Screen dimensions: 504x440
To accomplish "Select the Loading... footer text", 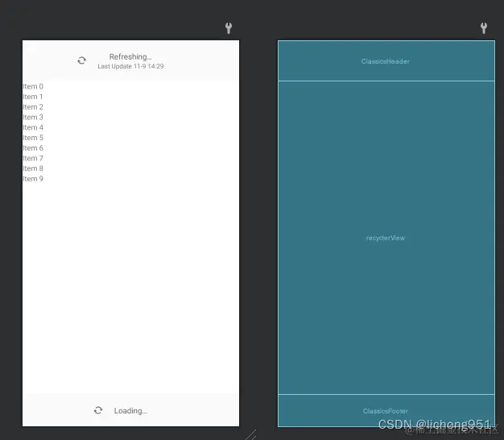I will click(x=130, y=411).
